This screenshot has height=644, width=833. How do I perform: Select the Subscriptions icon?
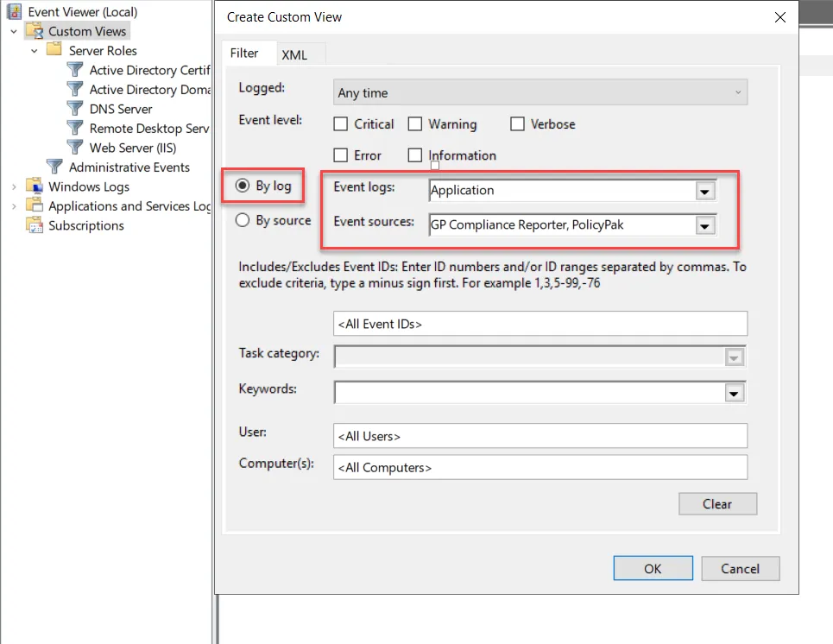click(x=33, y=225)
